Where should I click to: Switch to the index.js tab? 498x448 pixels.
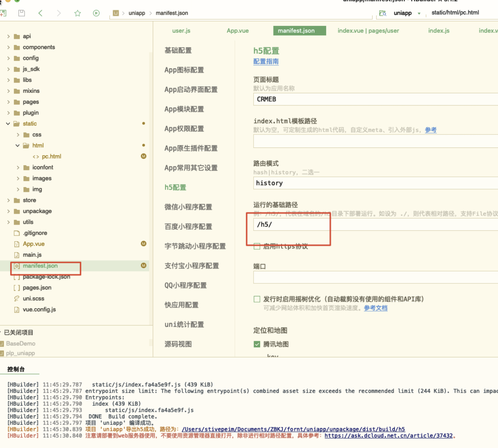[x=439, y=31]
